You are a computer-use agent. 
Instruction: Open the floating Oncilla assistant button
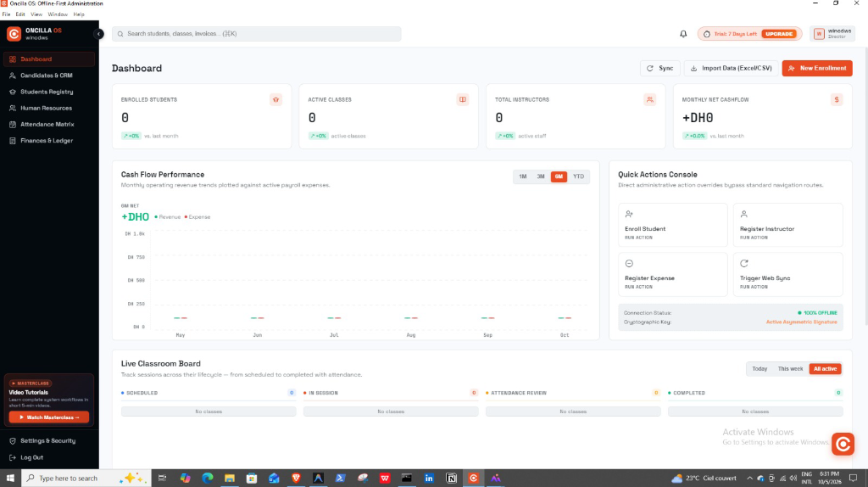coord(843,445)
